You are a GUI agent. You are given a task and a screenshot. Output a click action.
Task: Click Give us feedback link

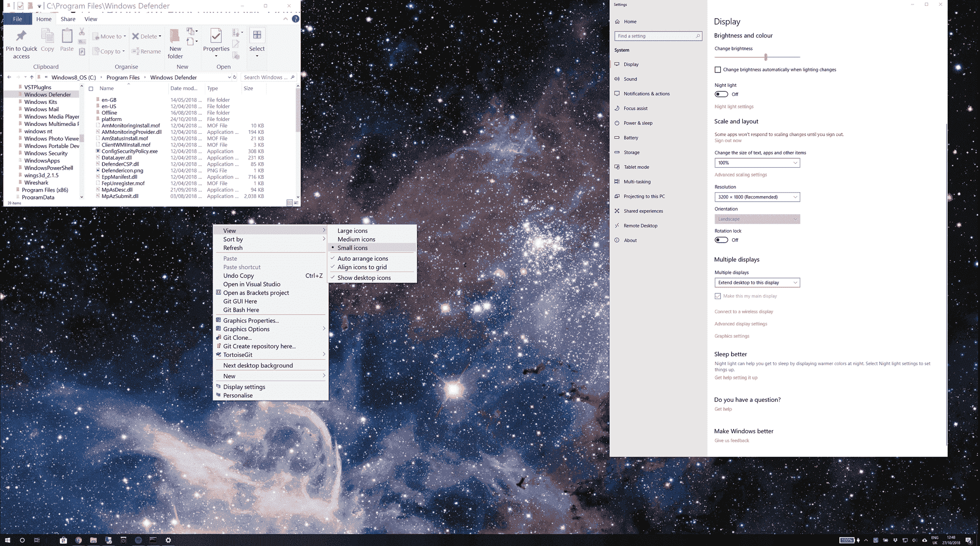(x=732, y=441)
